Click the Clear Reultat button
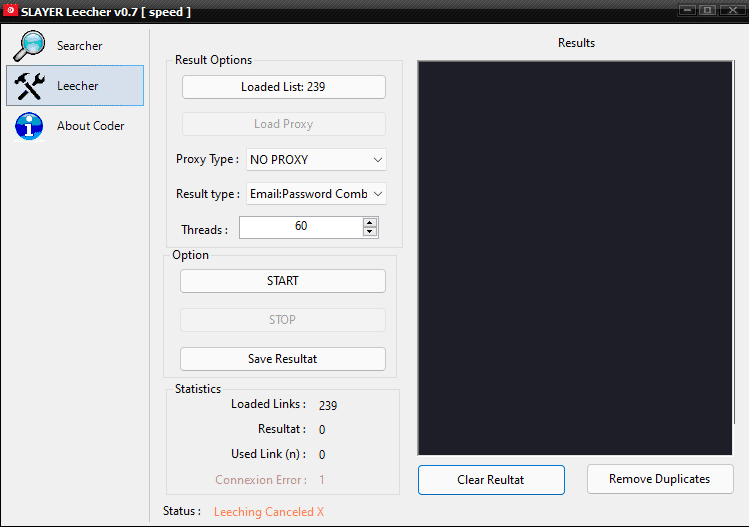The image size is (749, 527). (491, 480)
